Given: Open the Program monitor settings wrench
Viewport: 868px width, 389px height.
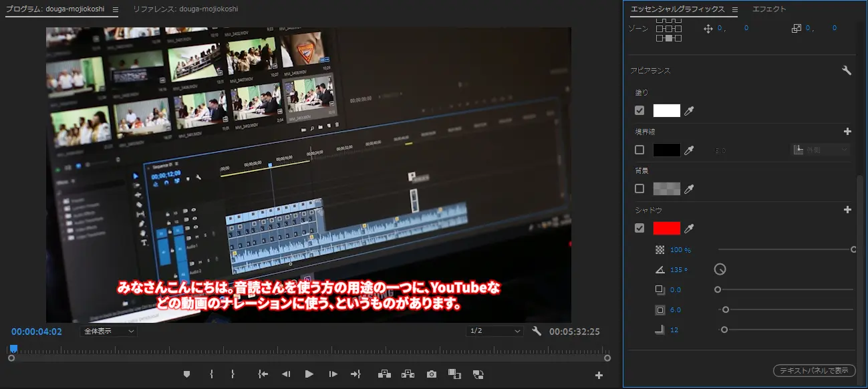Looking at the screenshot, I should tap(538, 331).
